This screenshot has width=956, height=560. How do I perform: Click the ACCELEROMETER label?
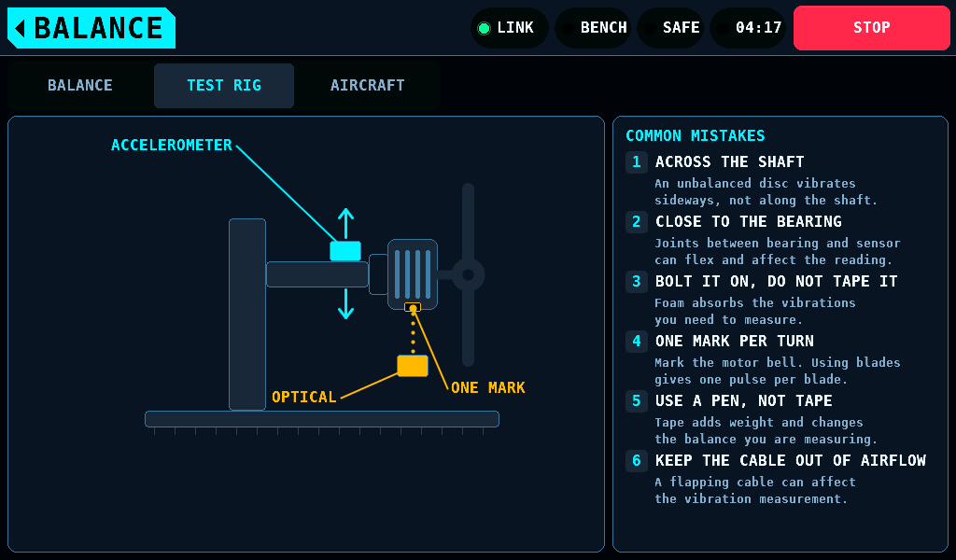172,145
